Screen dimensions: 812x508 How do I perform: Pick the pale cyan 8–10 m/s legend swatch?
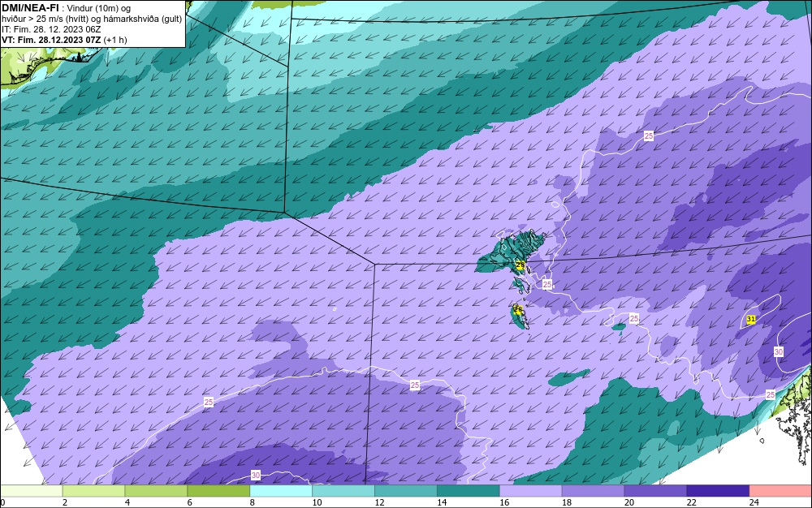(x=281, y=491)
